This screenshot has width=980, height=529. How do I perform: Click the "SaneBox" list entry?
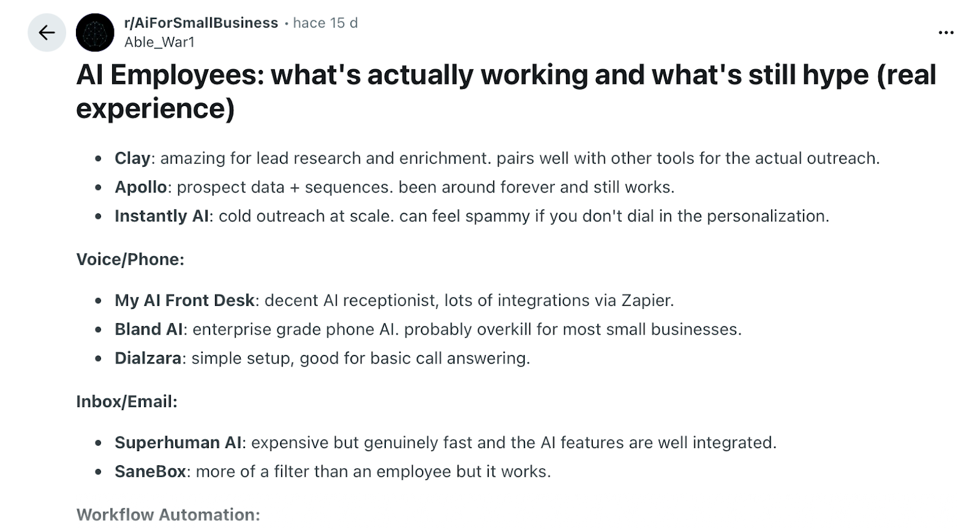tap(150, 471)
